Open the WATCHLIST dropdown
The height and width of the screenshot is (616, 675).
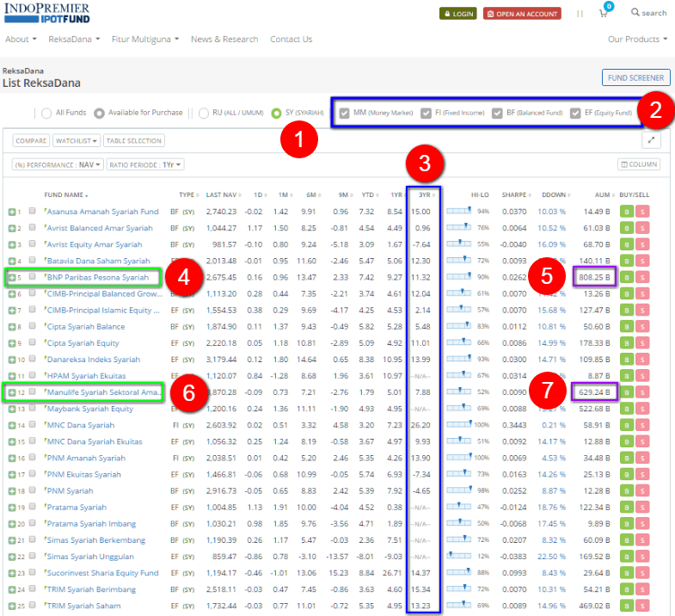[77, 140]
